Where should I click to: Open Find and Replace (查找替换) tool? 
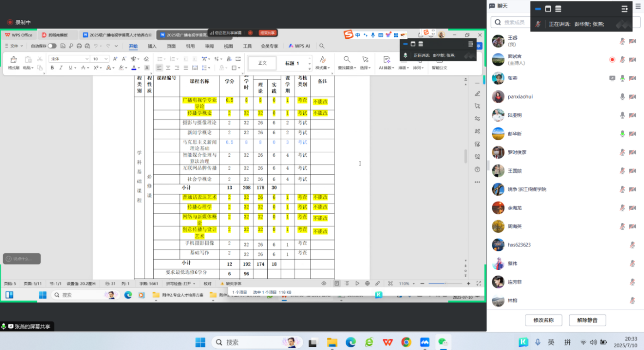tap(347, 63)
